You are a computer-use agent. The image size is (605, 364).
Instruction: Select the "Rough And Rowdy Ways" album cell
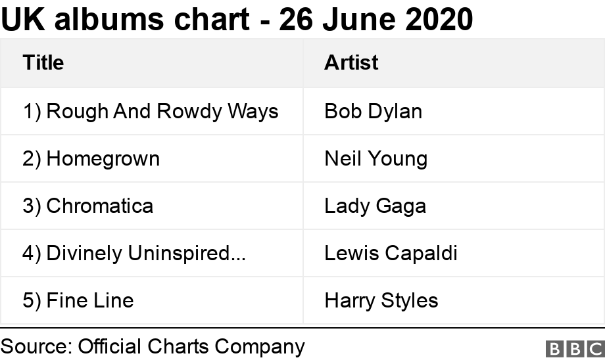(x=162, y=111)
